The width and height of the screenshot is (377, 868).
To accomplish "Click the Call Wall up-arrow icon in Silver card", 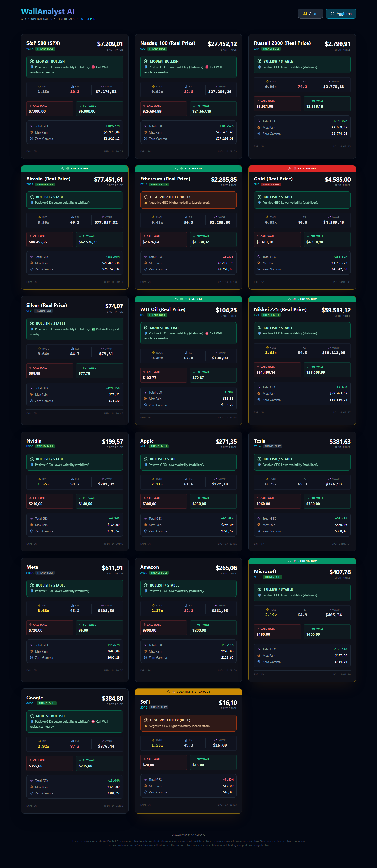I will tap(30, 368).
